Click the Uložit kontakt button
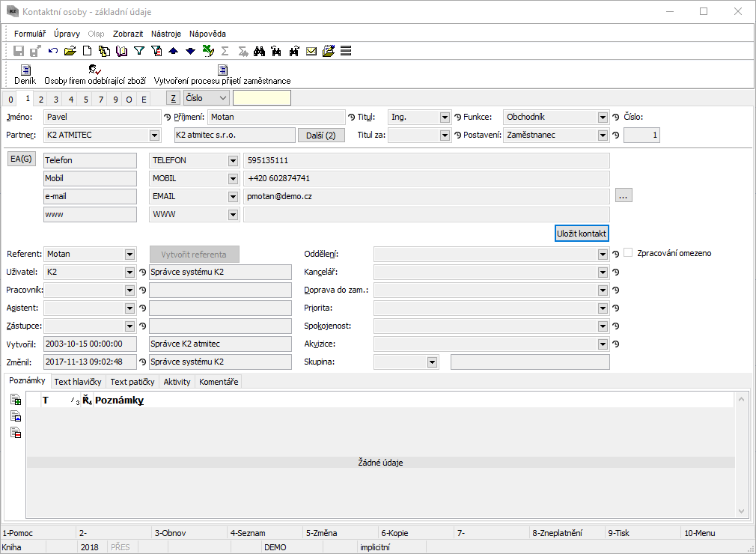Image resolution: width=756 pixels, height=554 pixels. (582, 234)
